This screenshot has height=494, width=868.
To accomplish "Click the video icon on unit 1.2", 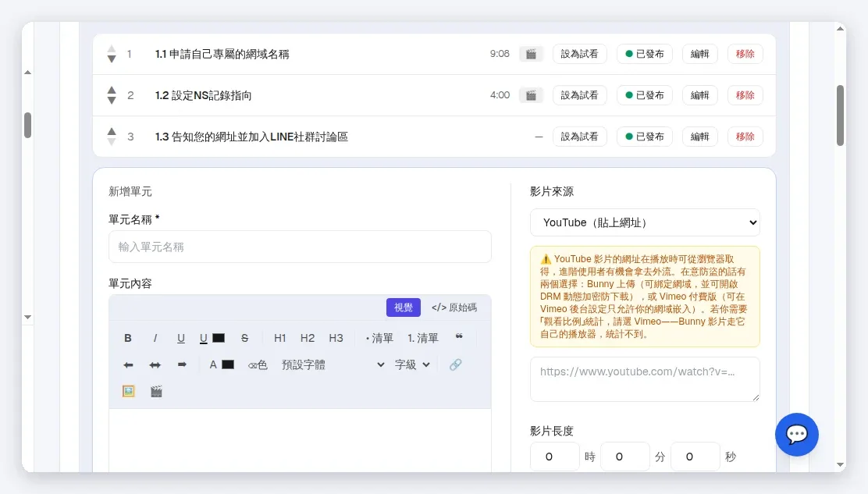I will [531, 95].
